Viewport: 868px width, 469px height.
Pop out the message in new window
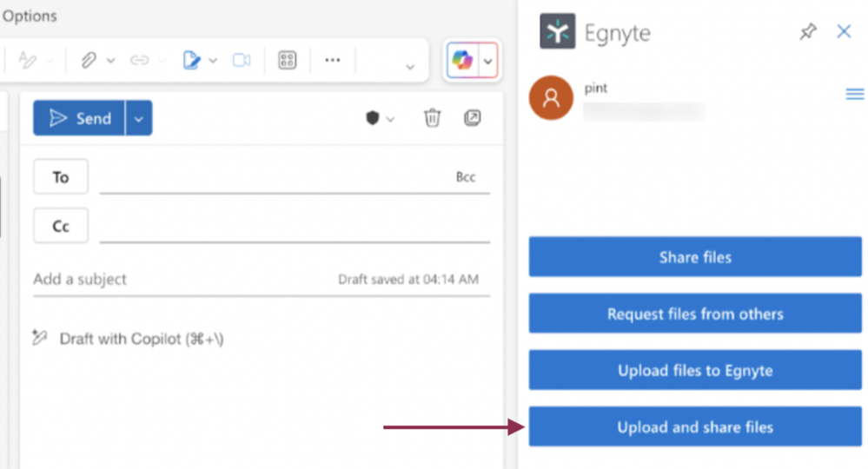coord(473,118)
